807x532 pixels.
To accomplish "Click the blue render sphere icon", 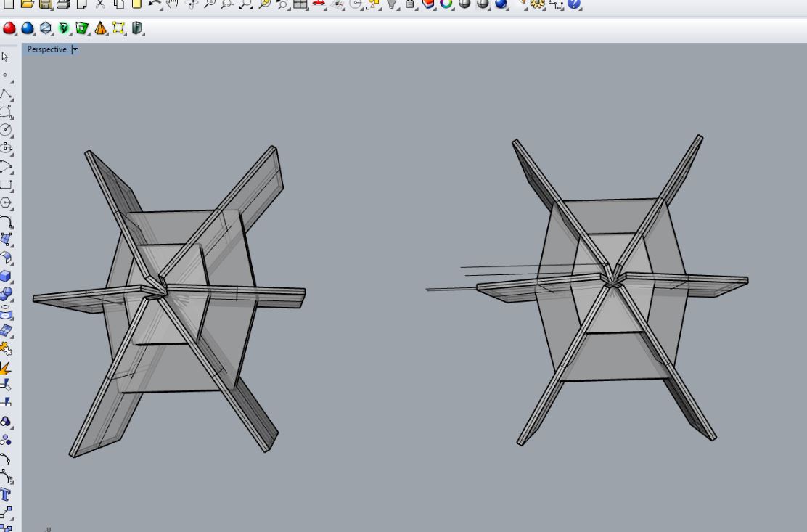I will click(x=501, y=4).
